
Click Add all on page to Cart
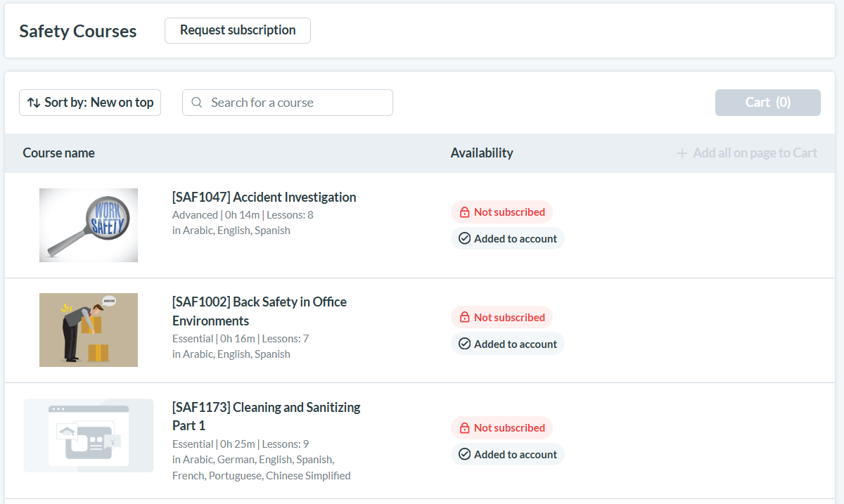point(747,153)
